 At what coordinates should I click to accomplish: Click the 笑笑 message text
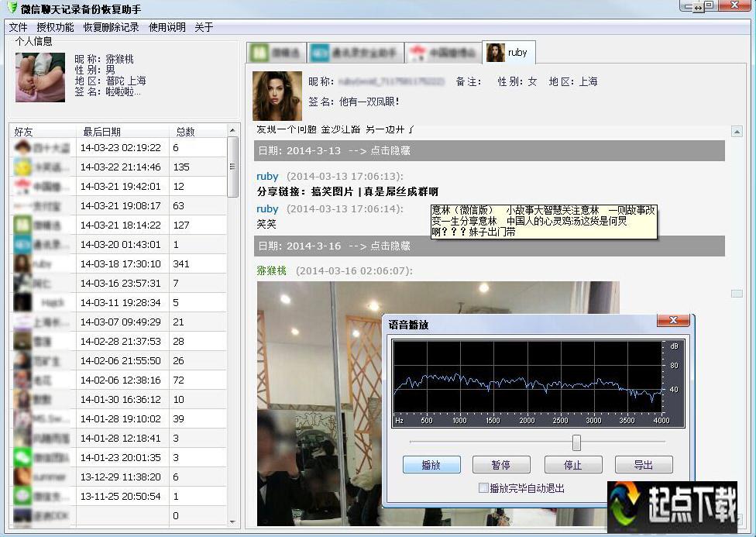pos(266,224)
